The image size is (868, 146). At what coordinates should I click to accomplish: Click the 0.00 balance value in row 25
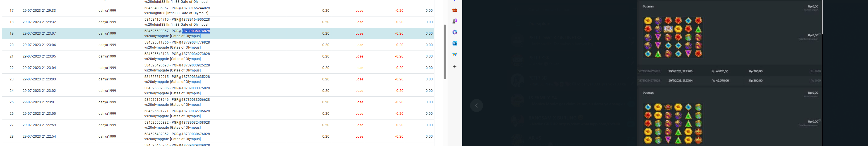[429, 102]
